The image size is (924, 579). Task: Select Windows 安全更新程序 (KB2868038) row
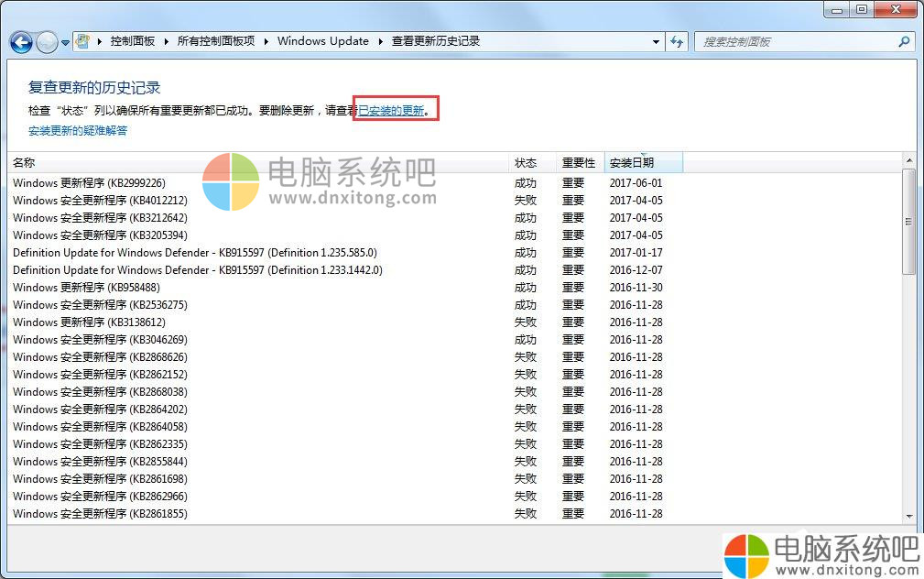click(x=453, y=391)
